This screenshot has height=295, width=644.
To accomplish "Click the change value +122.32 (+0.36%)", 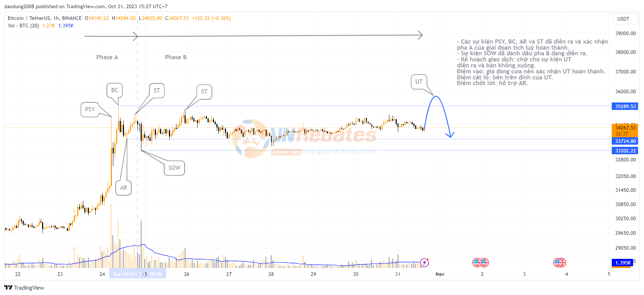I will coord(211,18).
